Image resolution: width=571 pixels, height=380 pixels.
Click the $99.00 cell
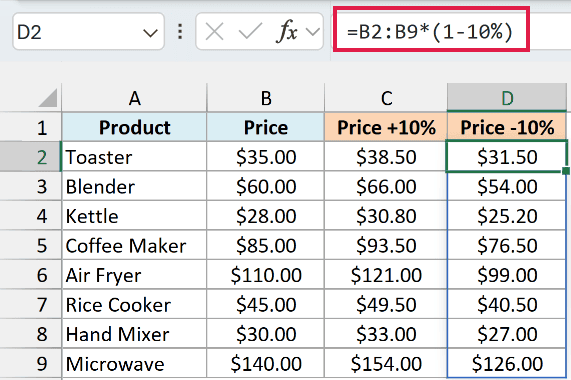[x=507, y=275]
